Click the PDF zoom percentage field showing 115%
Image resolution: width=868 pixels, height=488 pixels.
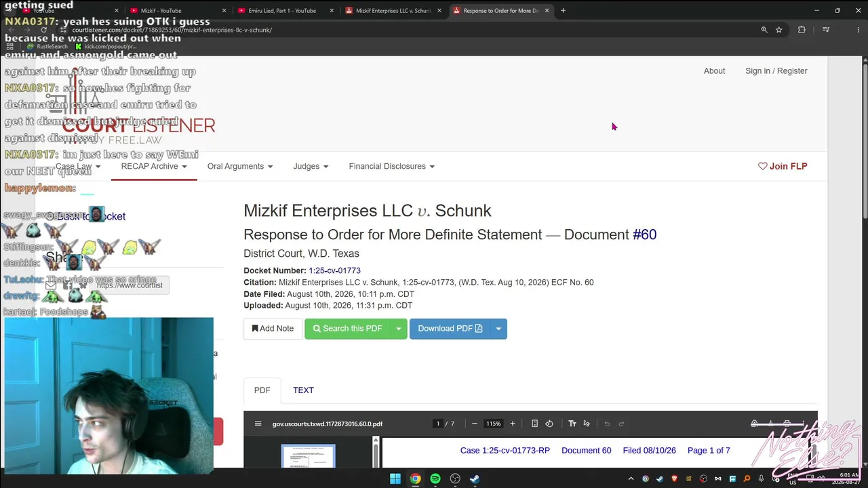(x=493, y=424)
